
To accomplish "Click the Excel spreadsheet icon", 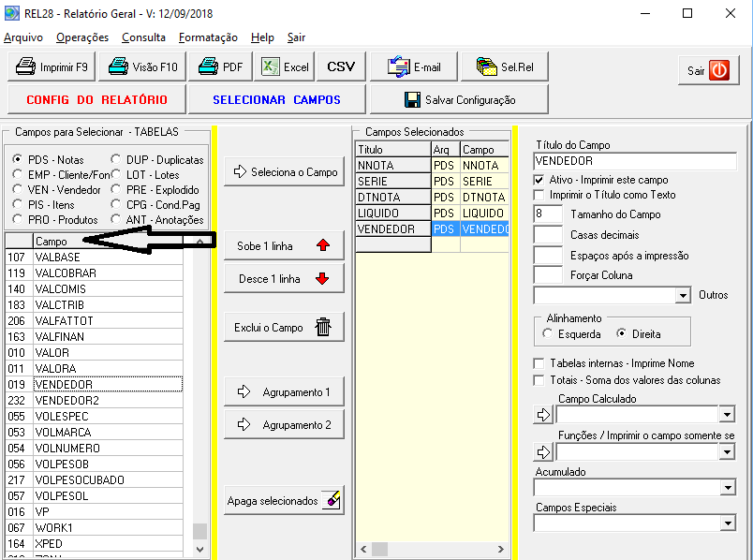I will [271, 66].
